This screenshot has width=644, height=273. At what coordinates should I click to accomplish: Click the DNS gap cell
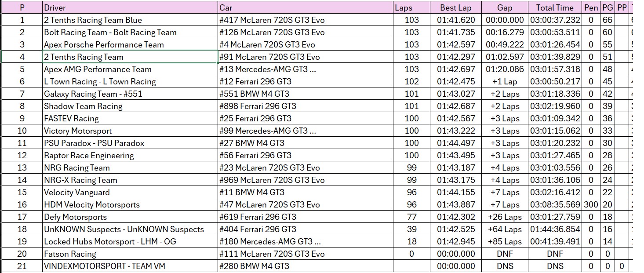tap(505, 266)
